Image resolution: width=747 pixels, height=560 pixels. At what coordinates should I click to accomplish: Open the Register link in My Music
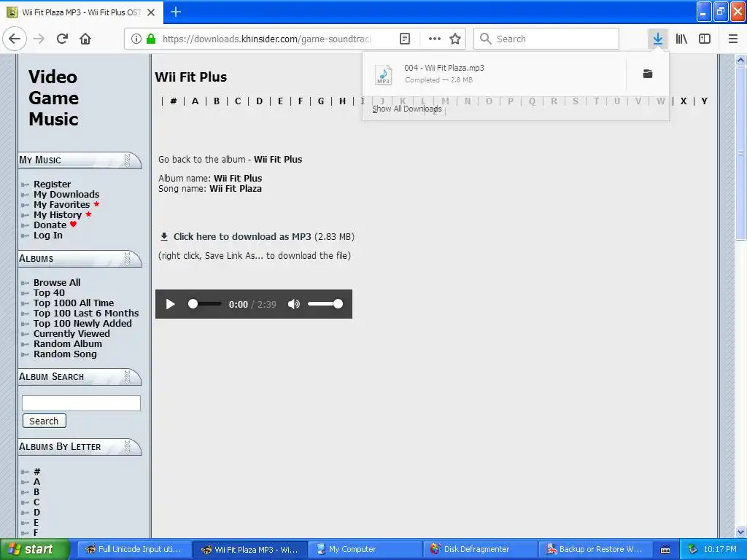tap(52, 184)
